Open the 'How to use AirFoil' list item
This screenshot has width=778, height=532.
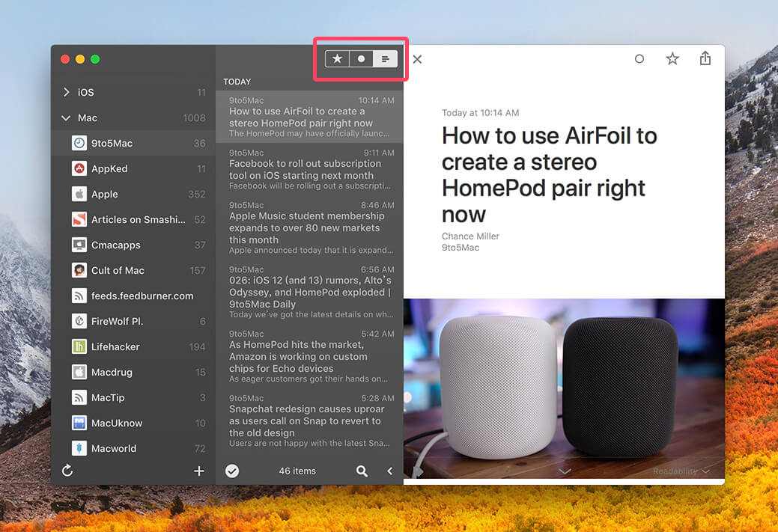click(x=309, y=117)
